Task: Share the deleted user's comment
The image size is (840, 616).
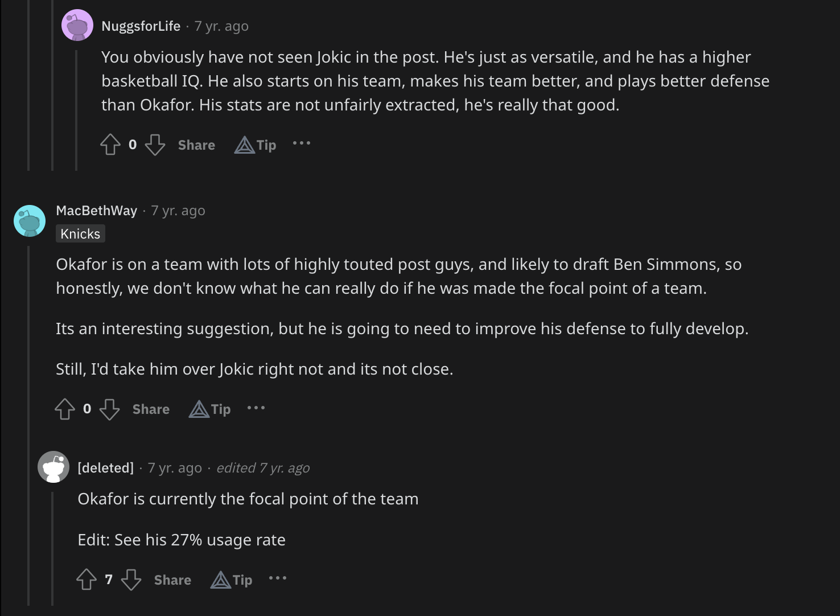Action: [x=172, y=580]
